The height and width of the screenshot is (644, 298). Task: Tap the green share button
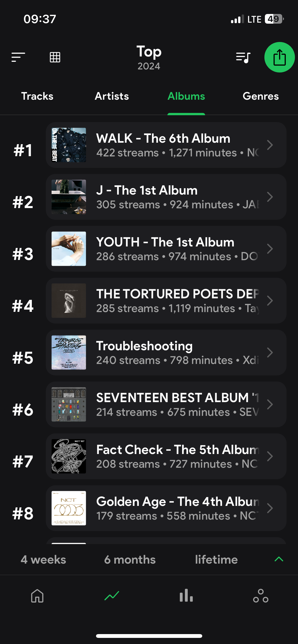coord(279,57)
